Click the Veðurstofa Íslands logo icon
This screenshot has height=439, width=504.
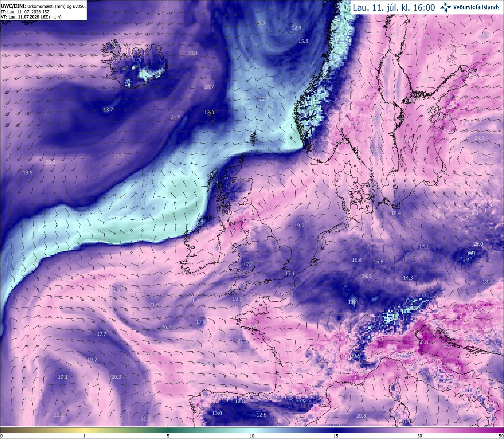(446, 7)
